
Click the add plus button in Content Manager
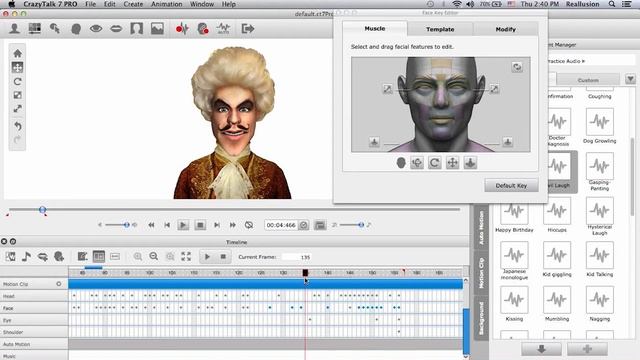tap(587, 349)
